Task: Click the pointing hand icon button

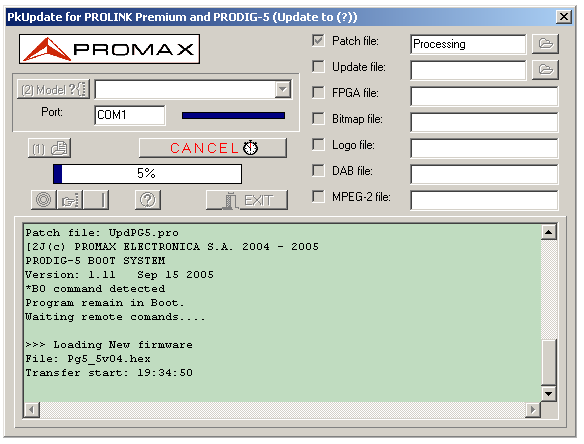Action: coord(70,200)
